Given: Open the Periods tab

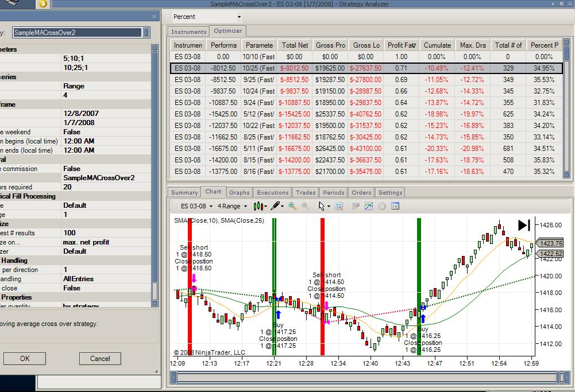Looking at the screenshot, I should [334, 192].
